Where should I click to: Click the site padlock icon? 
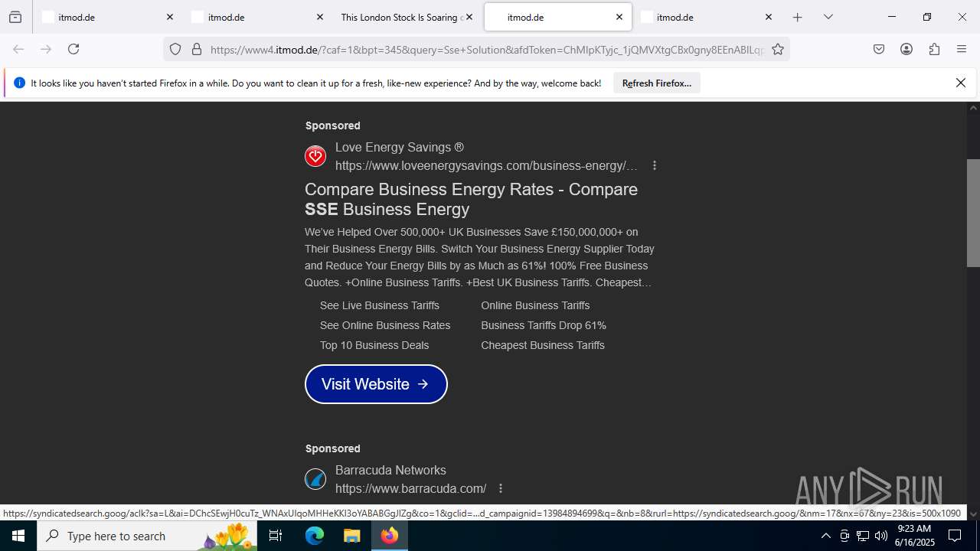tap(197, 49)
